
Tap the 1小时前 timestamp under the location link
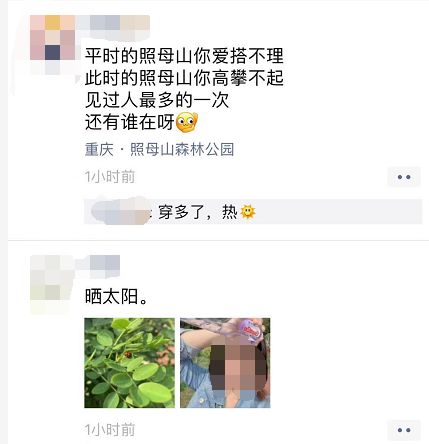click(110, 177)
